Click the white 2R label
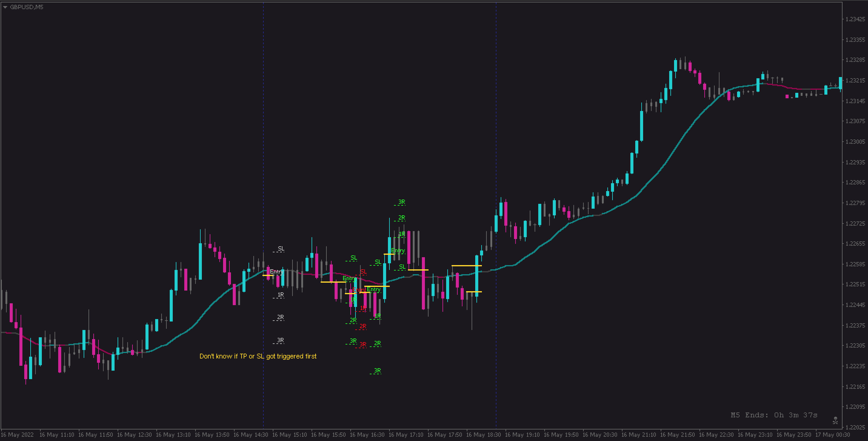 pyautogui.click(x=280, y=317)
